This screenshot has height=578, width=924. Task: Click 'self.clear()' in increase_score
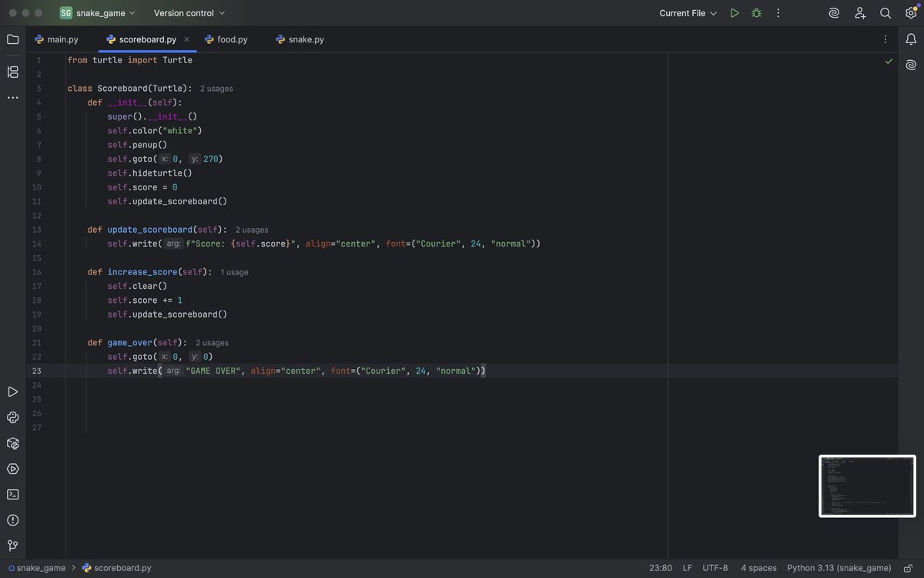pyautogui.click(x=137, y=286)
